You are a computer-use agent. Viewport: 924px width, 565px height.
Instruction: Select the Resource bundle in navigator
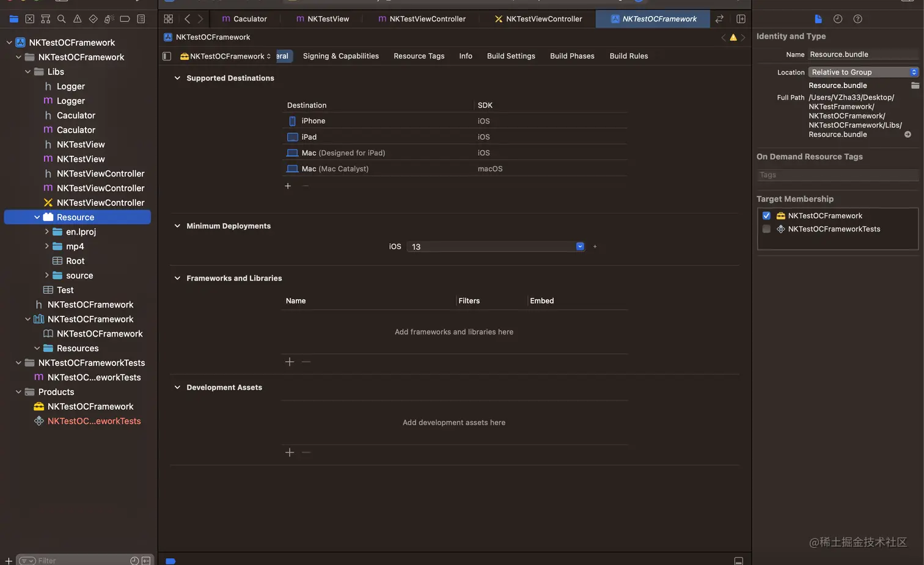[78, 217]
